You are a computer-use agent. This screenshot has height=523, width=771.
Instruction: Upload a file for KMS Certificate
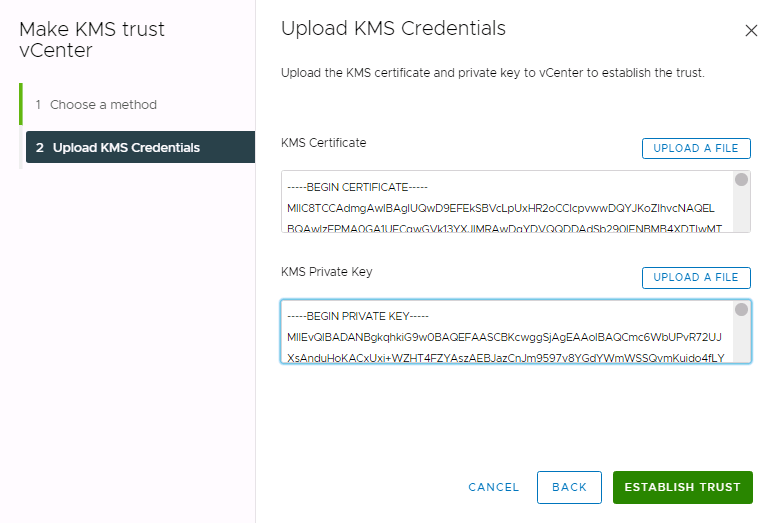coord(695,148)
